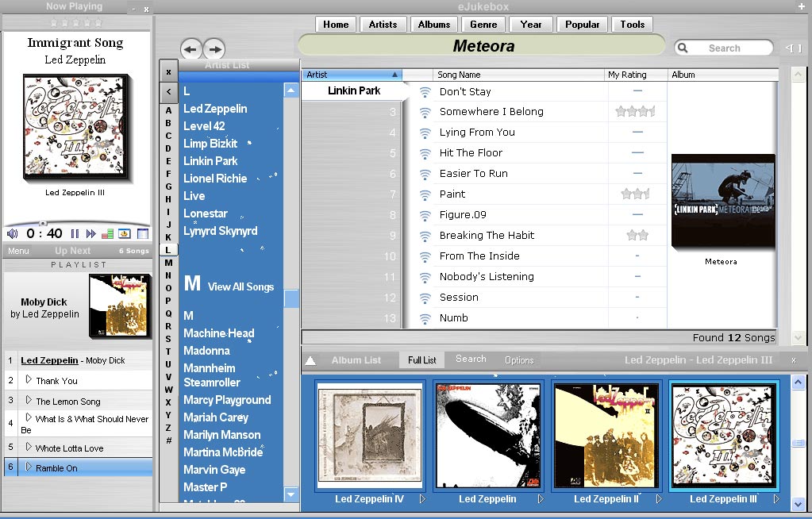Set a rating for Don't Stay

coord(637,90)
